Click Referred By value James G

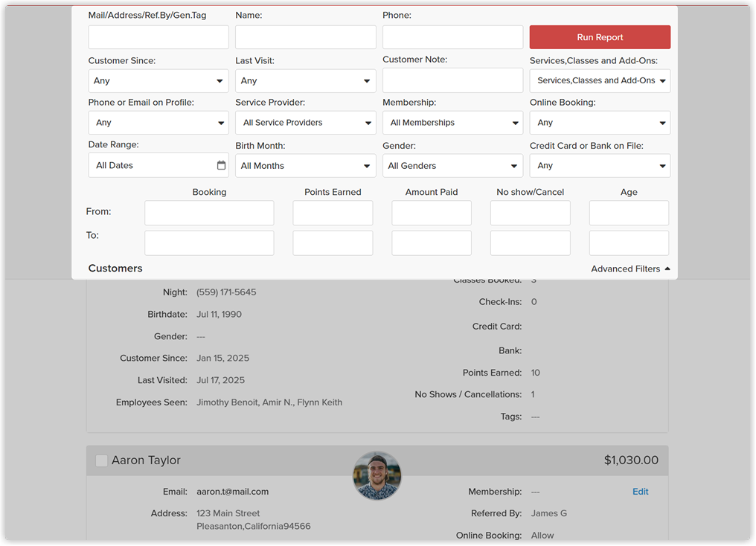[x=548, y=513]
